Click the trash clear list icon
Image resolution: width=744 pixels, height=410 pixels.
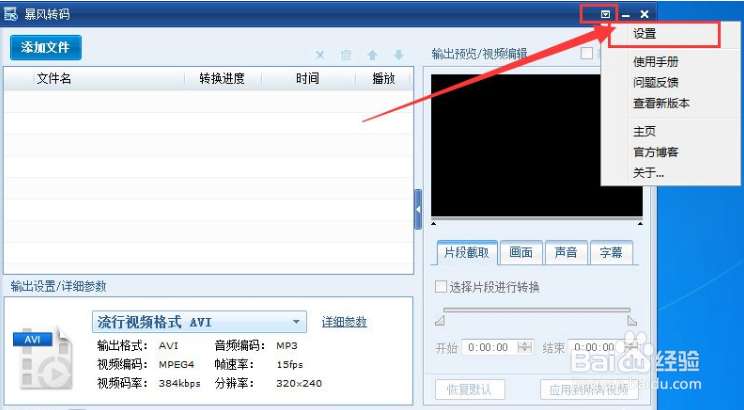coord(346,55)
